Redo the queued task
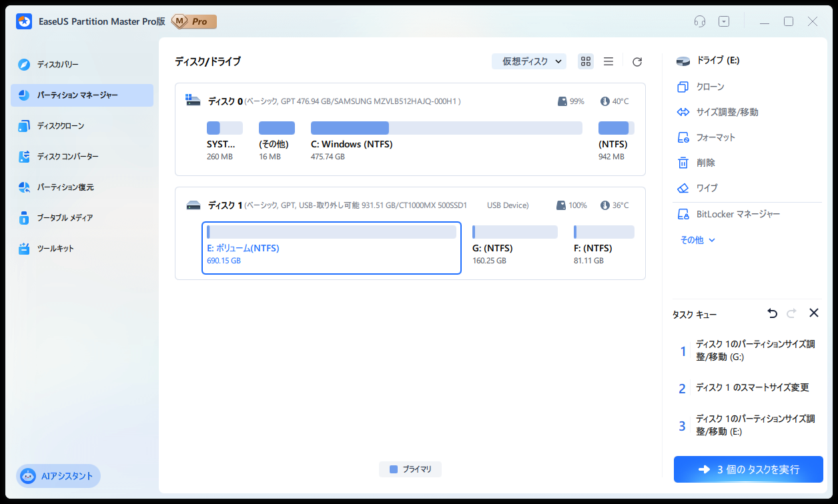Image resolution: width=838 pixels, height=504 pixels. pyautogui.click(x=792, y=313)
